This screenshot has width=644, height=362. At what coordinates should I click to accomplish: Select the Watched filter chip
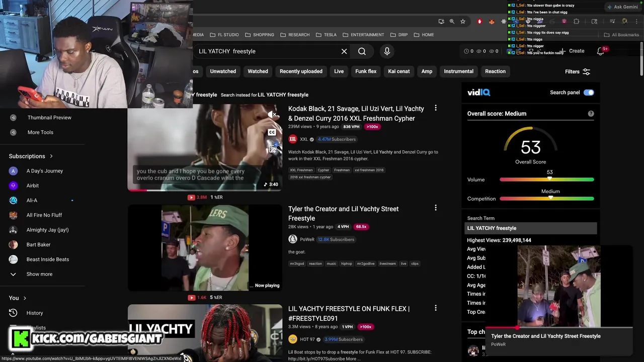(x=258, y=71)
